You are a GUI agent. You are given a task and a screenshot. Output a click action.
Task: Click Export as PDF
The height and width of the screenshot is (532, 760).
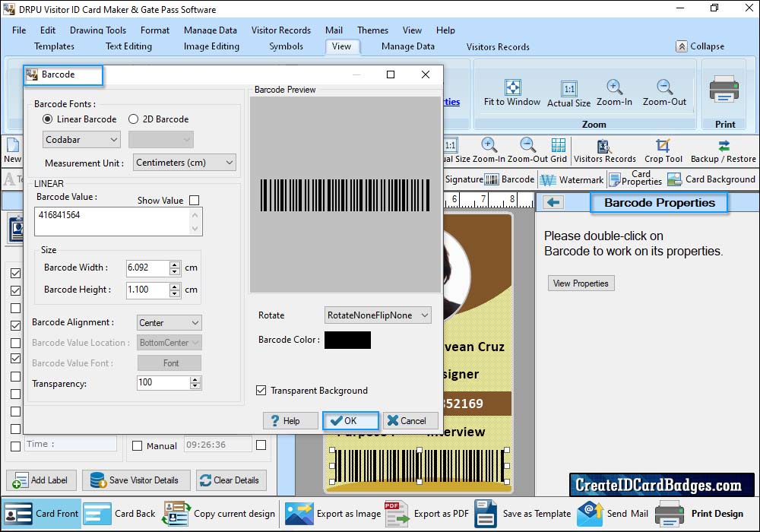426,514
